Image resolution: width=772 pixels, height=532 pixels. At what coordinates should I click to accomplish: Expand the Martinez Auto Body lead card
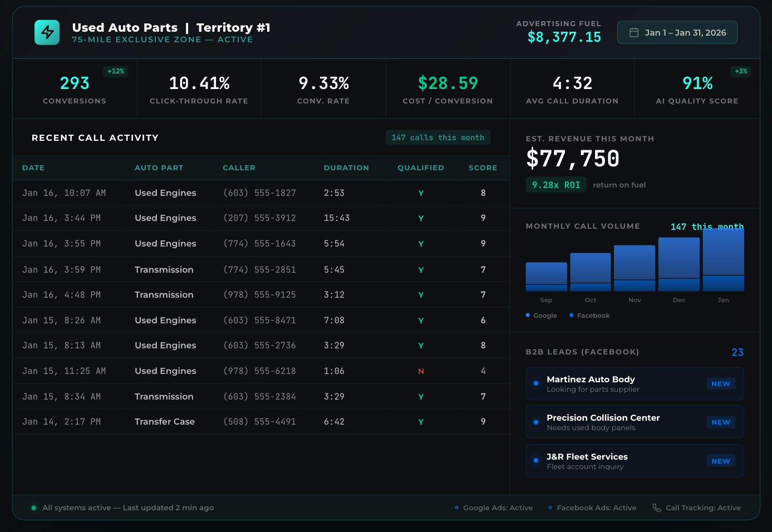tap(635, 383)
